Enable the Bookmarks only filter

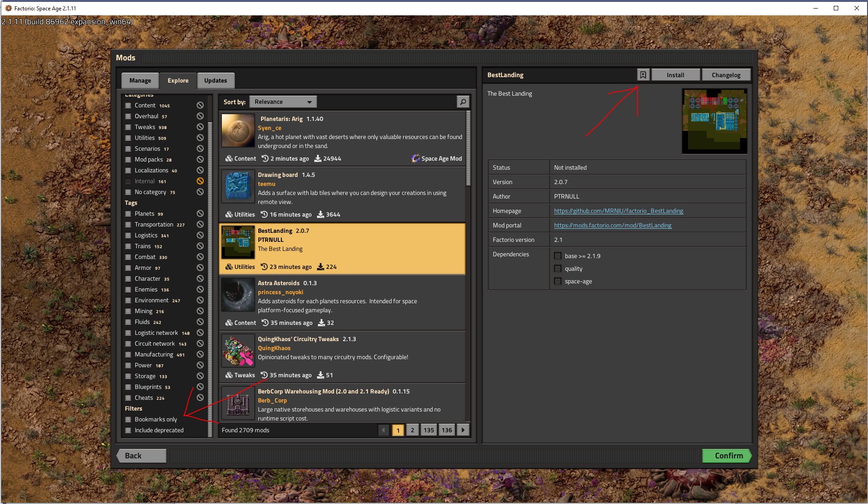128,419
